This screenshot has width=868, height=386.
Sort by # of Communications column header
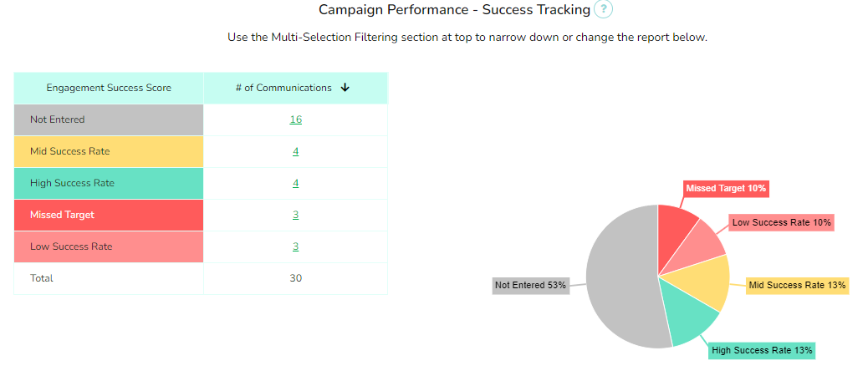point(296,88)
